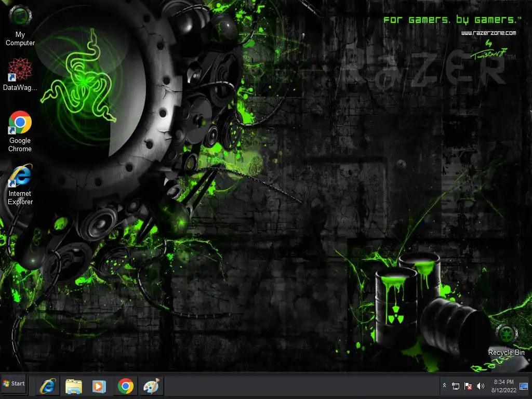532x399 pixels.
Task: Show hidden system tray icons
Action: coord(444,385)
